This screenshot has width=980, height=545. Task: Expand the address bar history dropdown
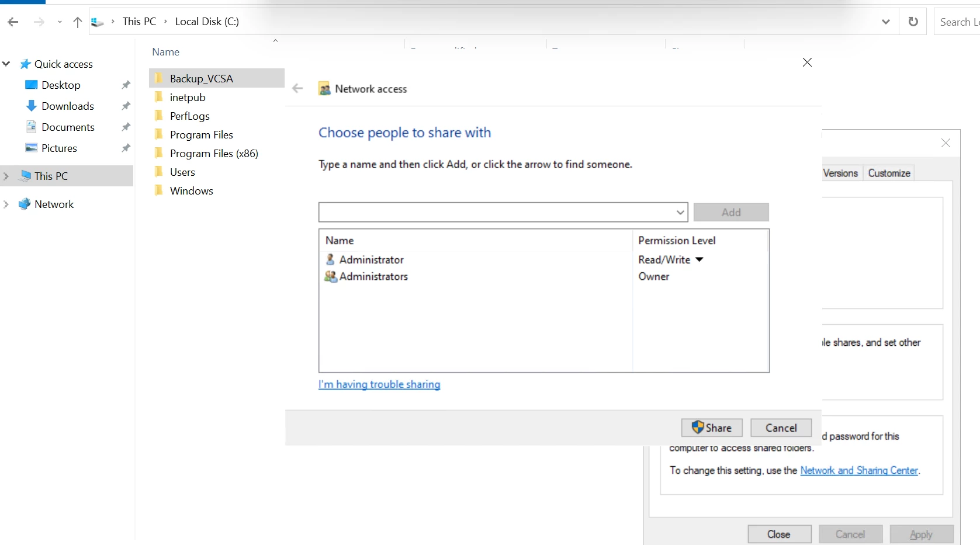click(x=886, y=22)
